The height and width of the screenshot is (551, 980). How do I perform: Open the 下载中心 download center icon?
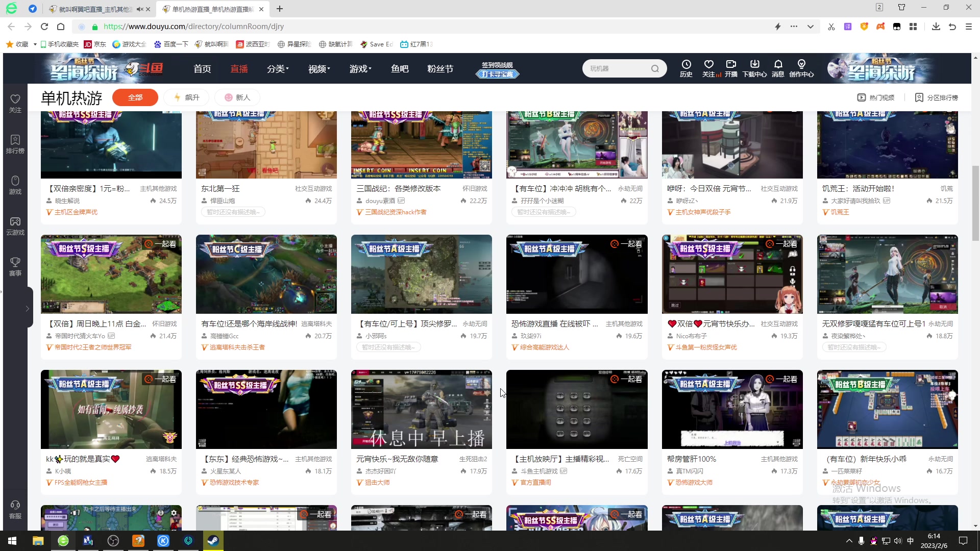(x=754, y=68)
